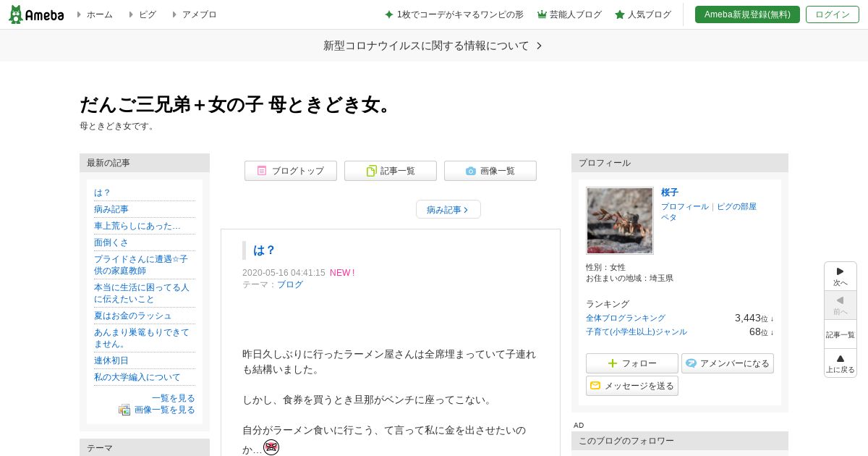This screenshot has height=456, width=868.
Task: Open sidebar article 面倒くさ
Action: click(x=111, y=242)
